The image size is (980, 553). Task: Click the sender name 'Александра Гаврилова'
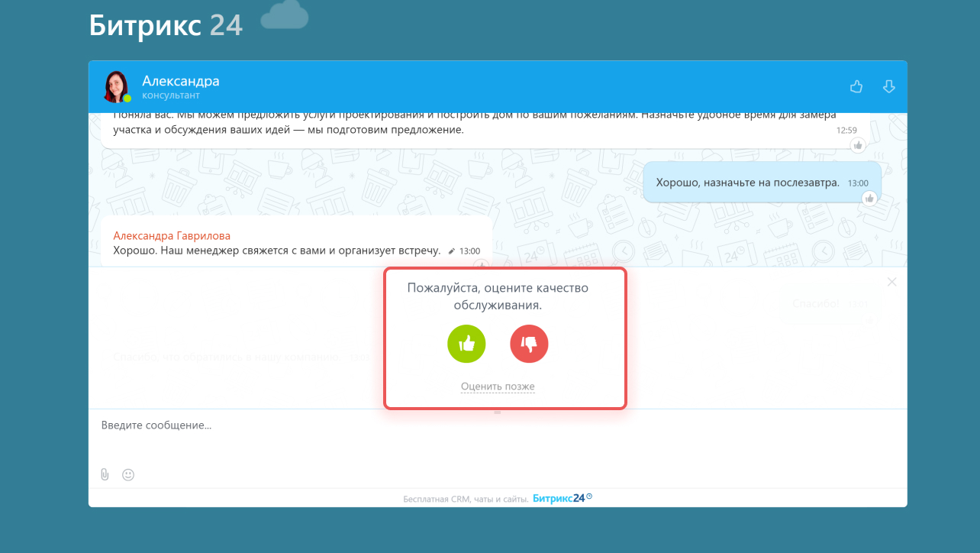click(172, 236)
